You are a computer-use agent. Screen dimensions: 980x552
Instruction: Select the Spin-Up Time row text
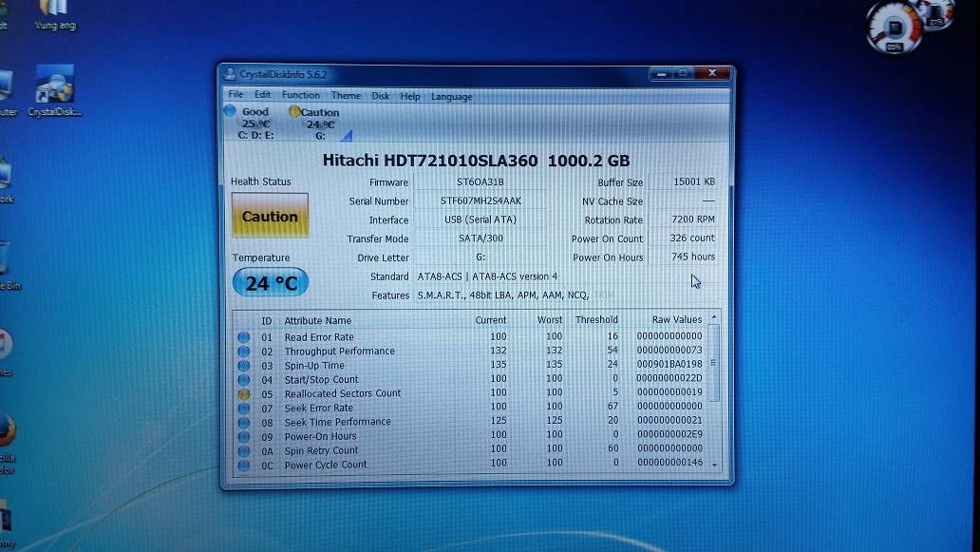tap(314, 366)
